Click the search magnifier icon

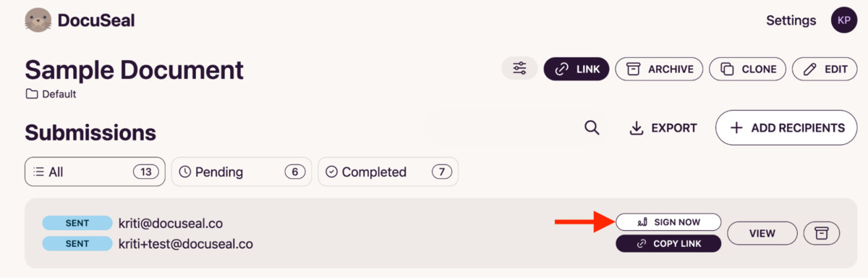pos(592,128)
